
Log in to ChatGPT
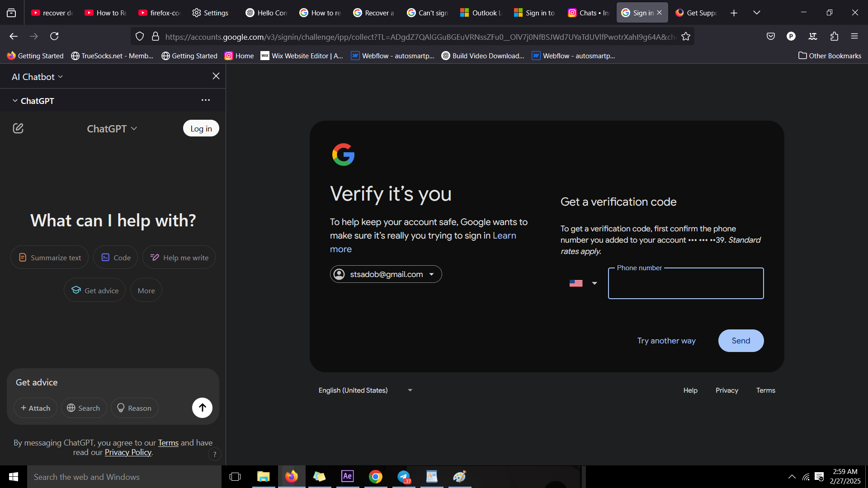[201, 128]
